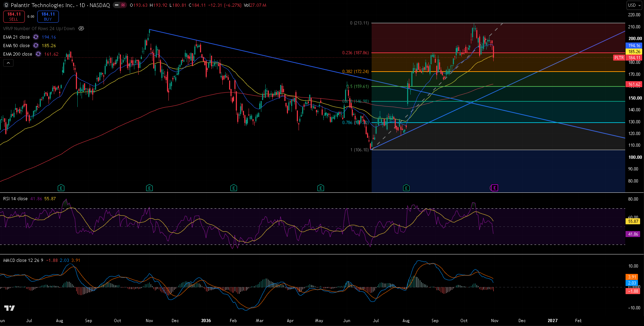
Task: Click the 184.11 BUY button
Action: pos(48,17)
